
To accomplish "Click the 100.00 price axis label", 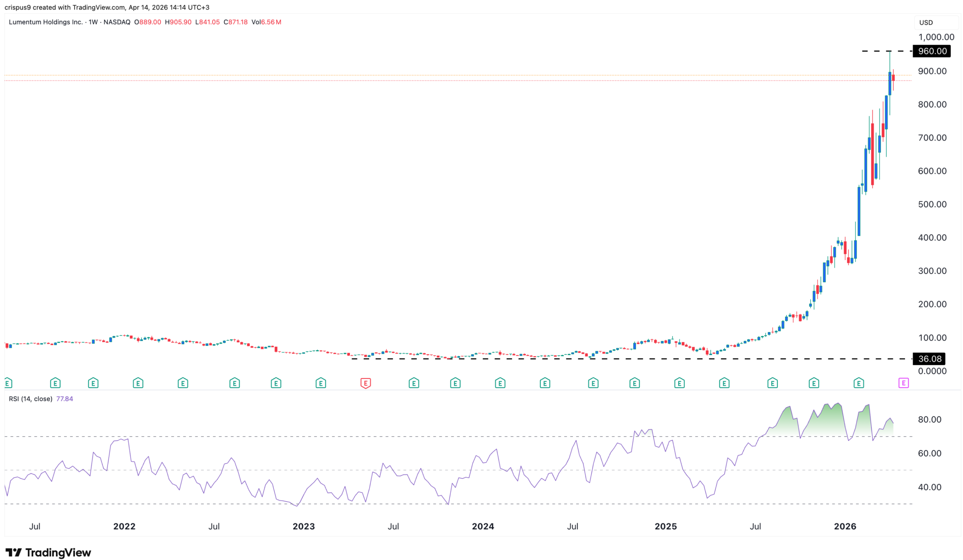I will click(x=933, y=338).
